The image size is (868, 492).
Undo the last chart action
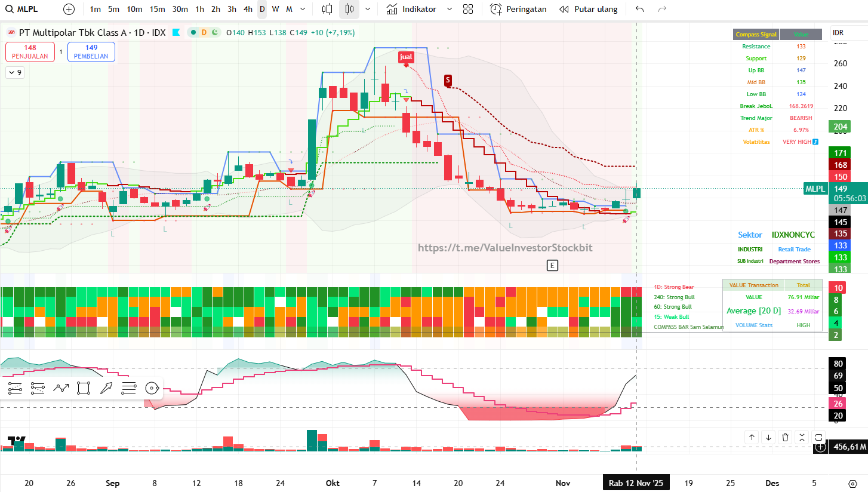pyautogui.click(x=640, y=9)
